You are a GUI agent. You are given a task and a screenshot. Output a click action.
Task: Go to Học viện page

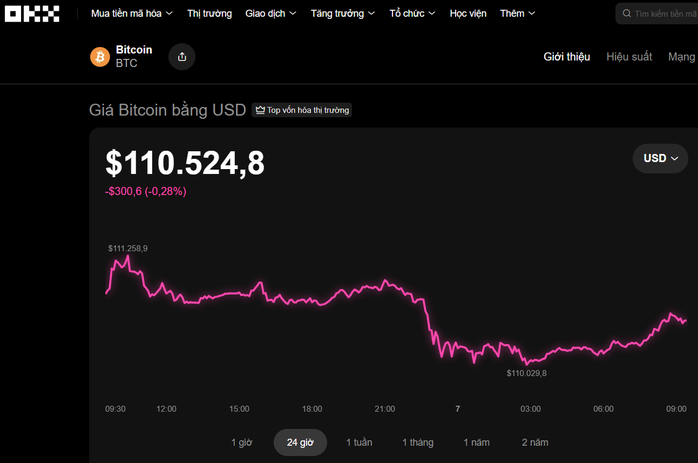click(468, 14)
